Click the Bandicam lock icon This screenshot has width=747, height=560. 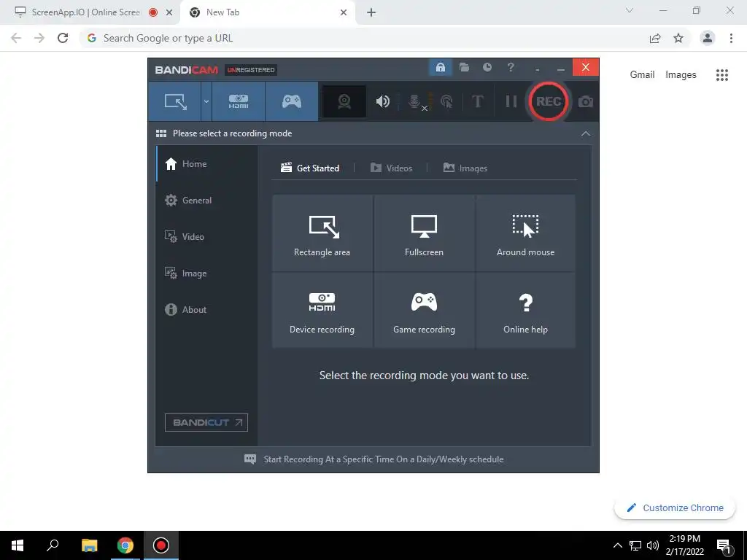(440, 68)
